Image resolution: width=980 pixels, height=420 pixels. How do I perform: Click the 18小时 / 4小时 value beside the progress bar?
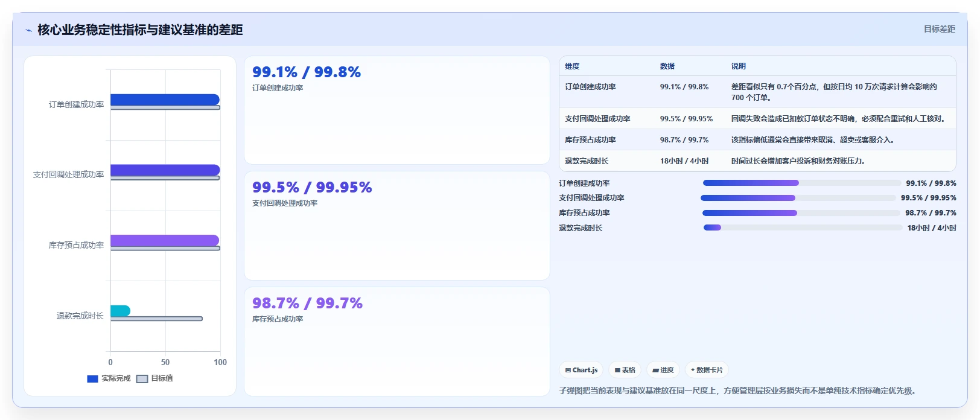click(x=932, y=228)
